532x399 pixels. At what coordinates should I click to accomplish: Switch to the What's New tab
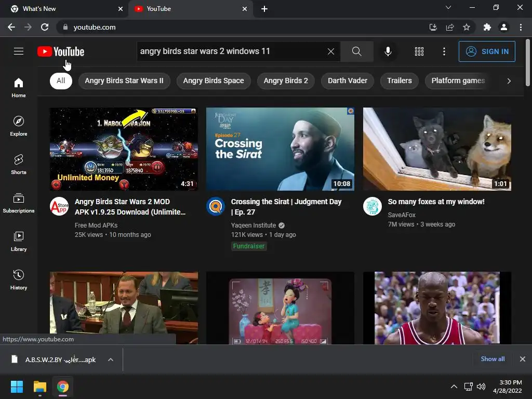[63, 9]
